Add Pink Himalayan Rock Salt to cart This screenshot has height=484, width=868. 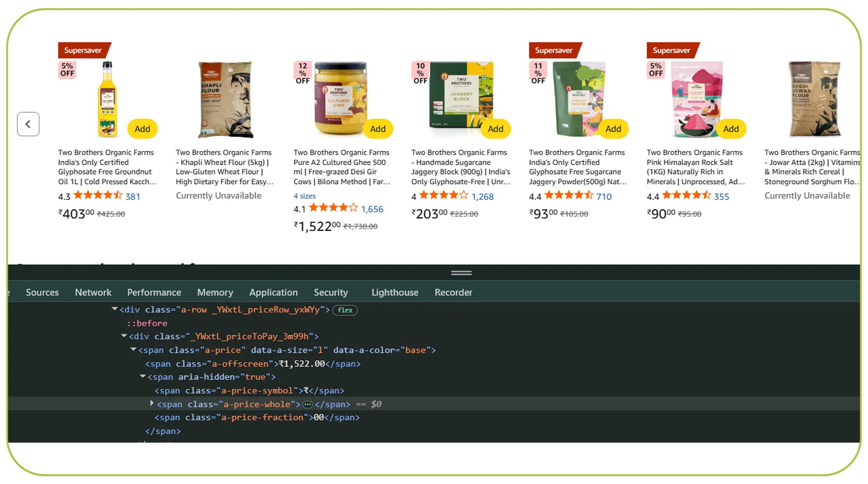[731, 129]
